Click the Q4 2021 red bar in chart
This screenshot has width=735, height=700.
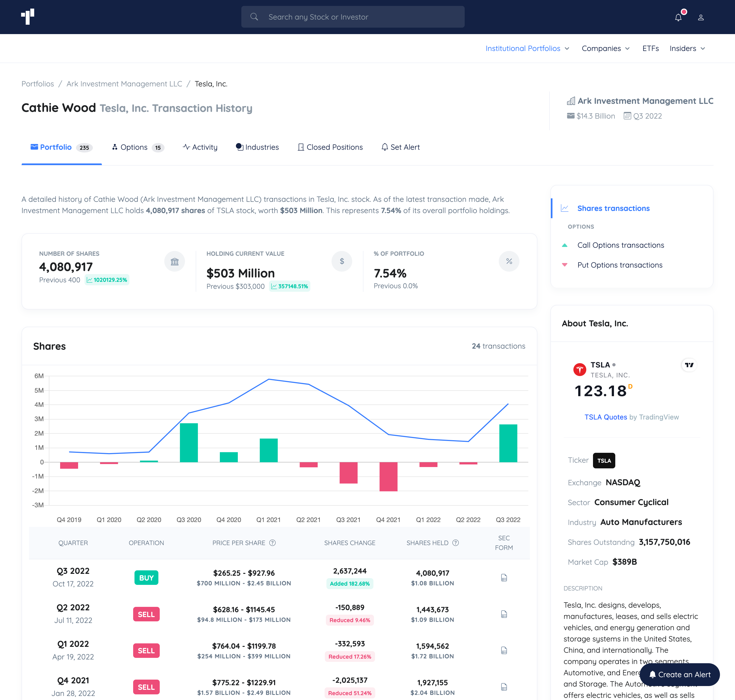click(388, 477)
